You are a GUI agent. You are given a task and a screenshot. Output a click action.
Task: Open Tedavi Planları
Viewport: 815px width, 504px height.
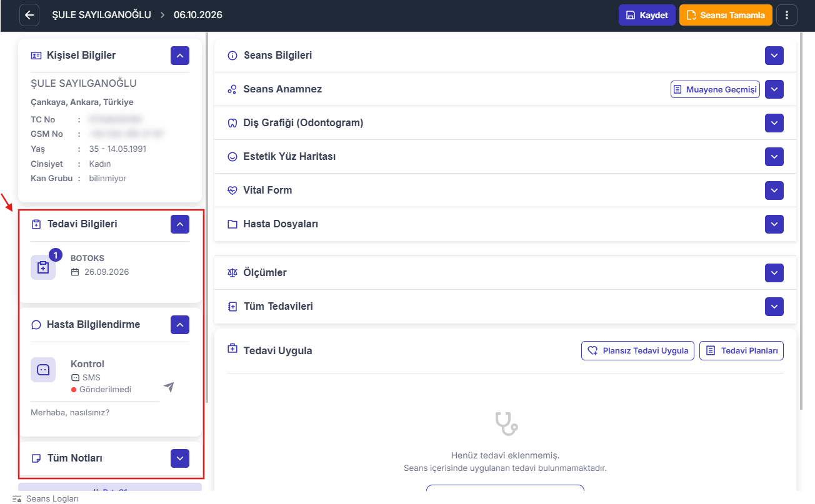(x=741, y=351)
